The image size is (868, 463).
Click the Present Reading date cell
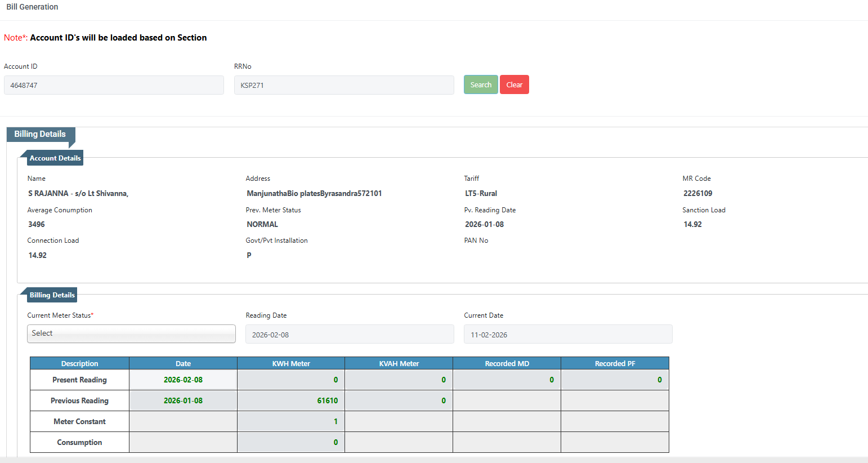coord(183,380)
